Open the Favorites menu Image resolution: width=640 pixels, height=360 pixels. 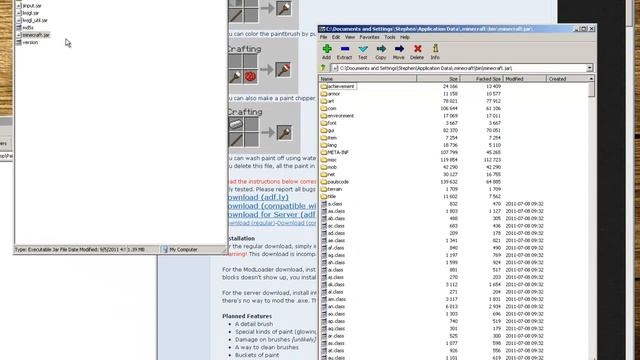tap(369, 37)
